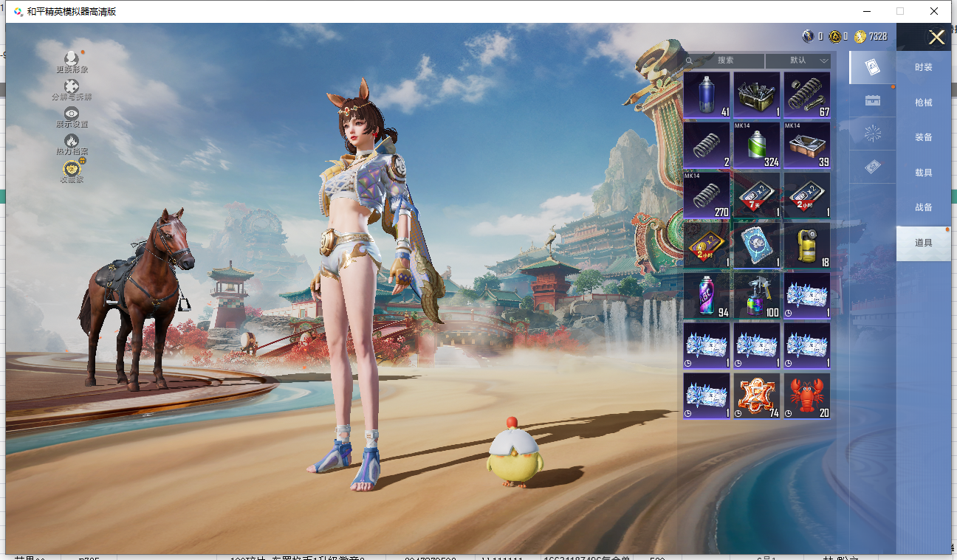Select the MK14 green paint can, 324
This screenshot has width=957, height=560.
click(757, 145)
